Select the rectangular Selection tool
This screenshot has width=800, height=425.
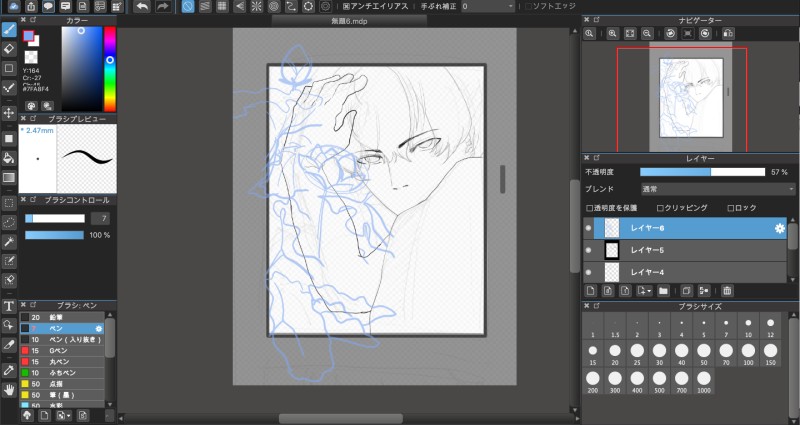9,203
